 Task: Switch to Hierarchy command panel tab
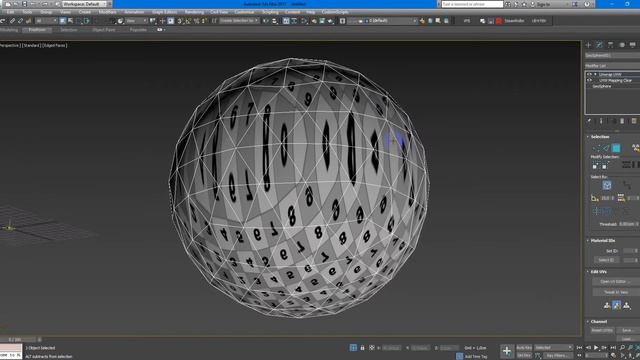(610, 44)
